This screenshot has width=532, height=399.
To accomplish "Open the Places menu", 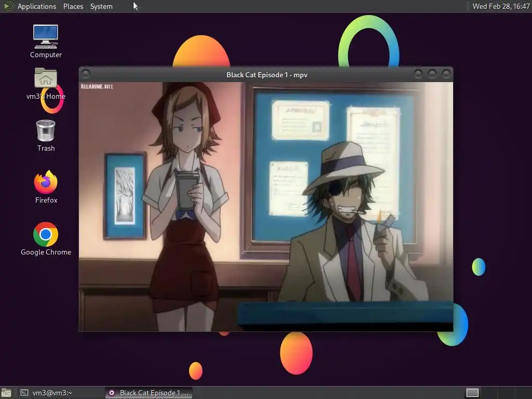I will pyautogui.click(x=73, y=6).
